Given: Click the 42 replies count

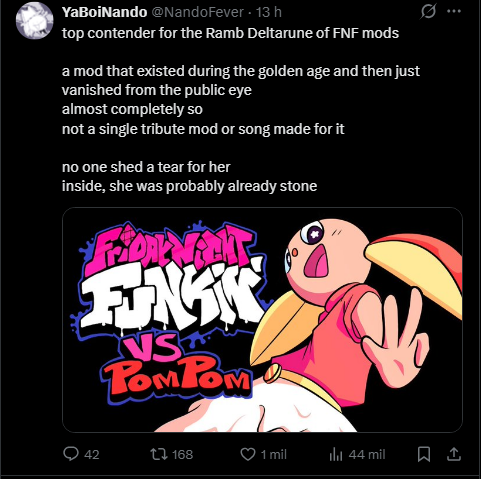Looking at the screenshot, I should coord(92,455).
